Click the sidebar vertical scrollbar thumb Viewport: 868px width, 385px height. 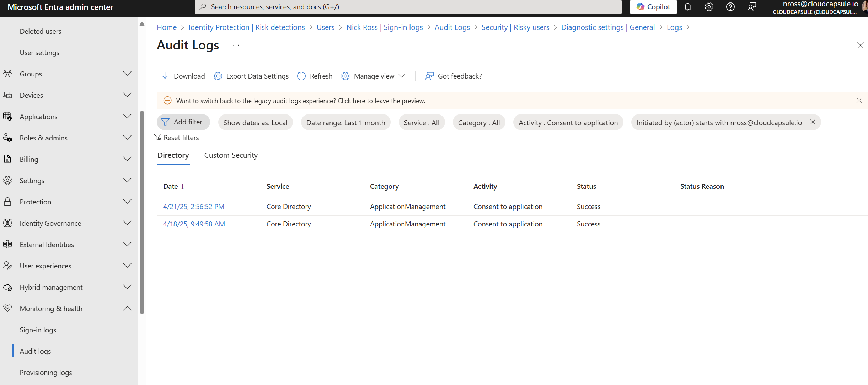142,213
